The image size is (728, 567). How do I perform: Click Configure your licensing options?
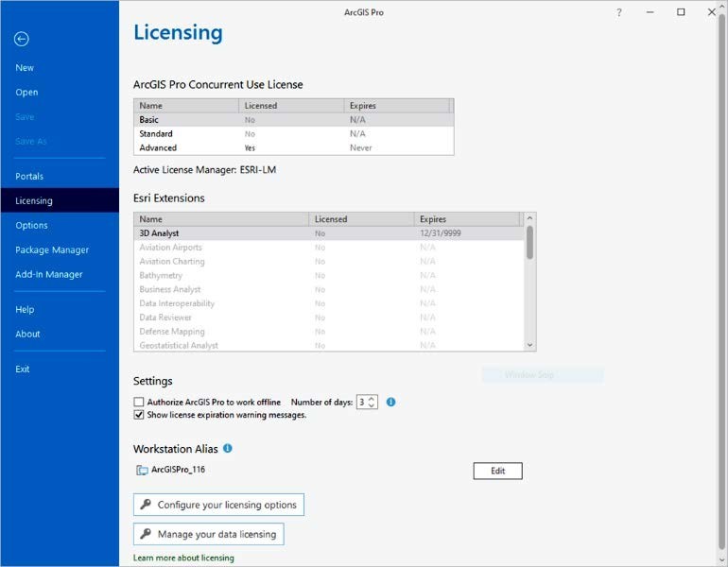(x=218, y=505)
